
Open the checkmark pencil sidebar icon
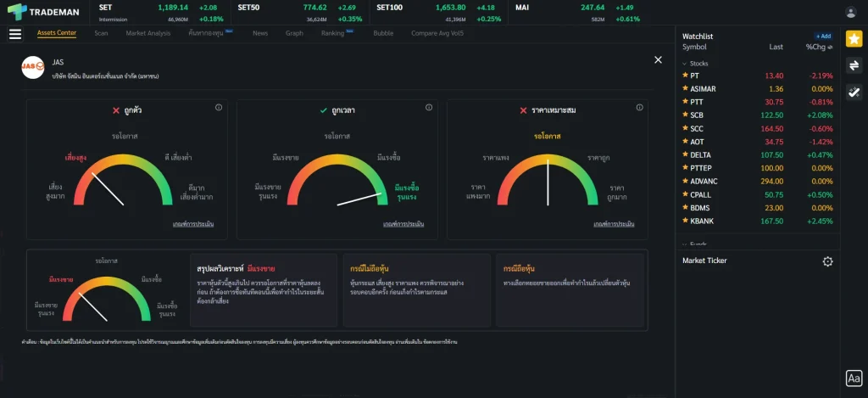coord(854,92)
